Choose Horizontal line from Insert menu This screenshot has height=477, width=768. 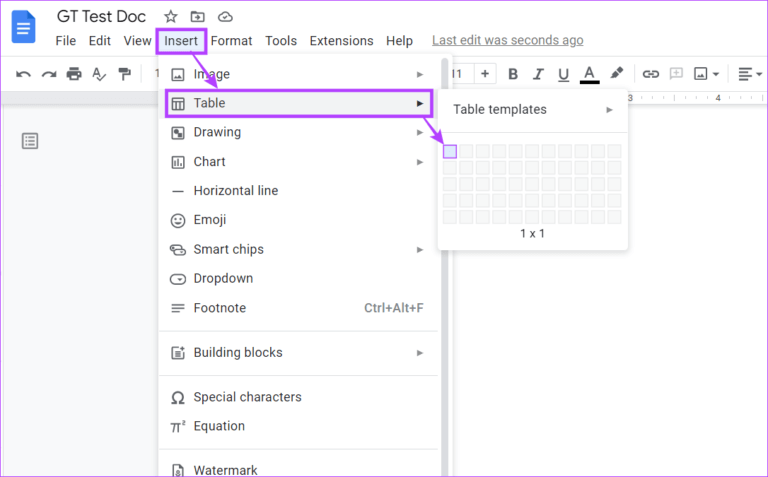[x=235, y=191]
